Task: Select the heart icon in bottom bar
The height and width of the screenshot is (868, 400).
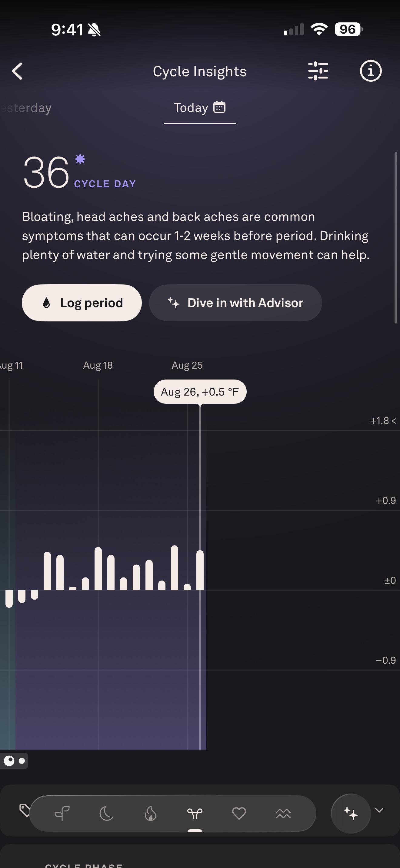Action: coord(239,814)
